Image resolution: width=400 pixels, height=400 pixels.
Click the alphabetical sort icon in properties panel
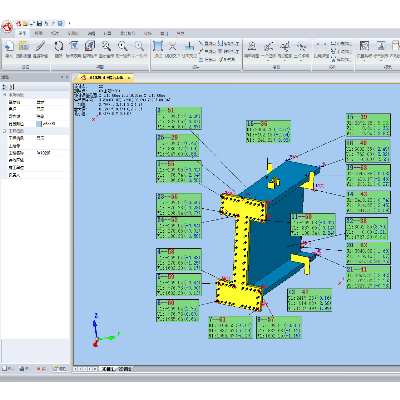pos(11,87)
